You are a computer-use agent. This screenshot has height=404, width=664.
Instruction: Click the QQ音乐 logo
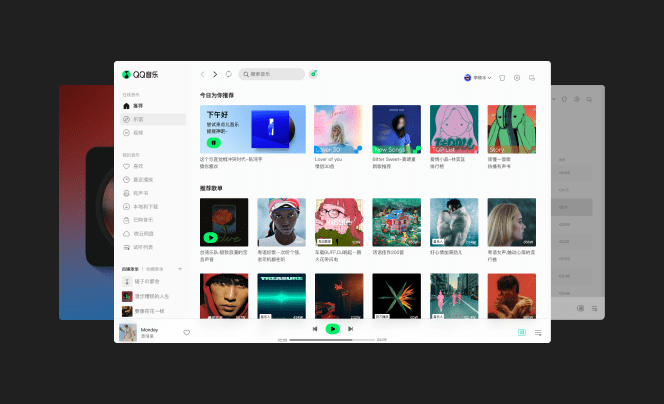140,75
